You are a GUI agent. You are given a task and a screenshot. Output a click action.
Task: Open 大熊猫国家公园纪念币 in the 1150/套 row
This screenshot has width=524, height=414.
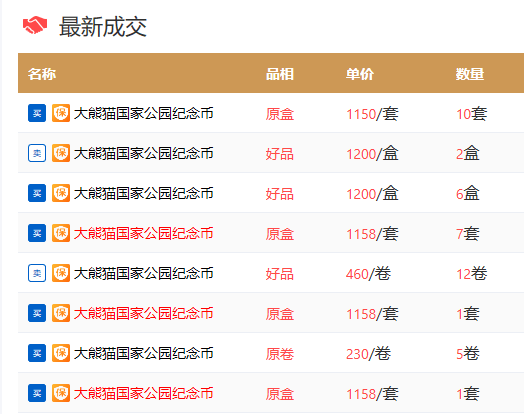[143, 113]
